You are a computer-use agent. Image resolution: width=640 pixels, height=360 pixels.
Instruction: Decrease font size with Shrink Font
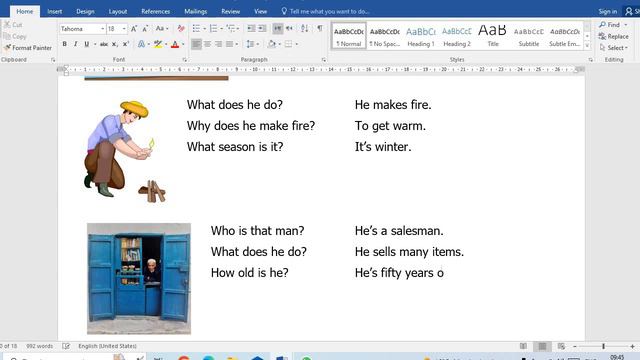(x=145, y=29)
